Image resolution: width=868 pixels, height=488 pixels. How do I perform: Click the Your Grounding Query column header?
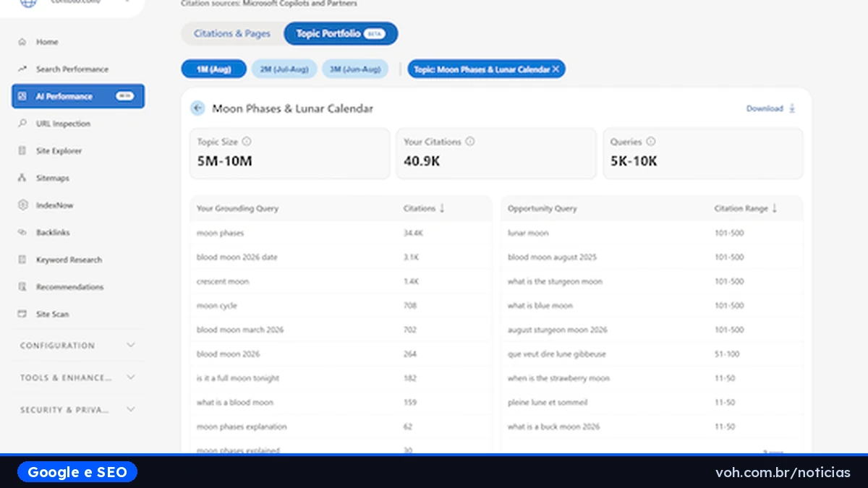point(237,208)
